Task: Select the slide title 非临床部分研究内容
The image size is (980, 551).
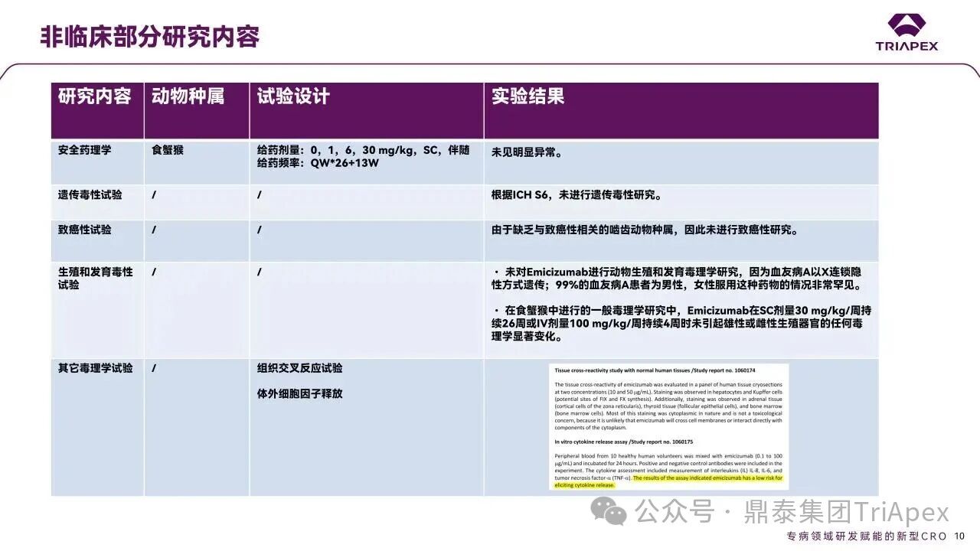Action: click(x=150, y=36)
